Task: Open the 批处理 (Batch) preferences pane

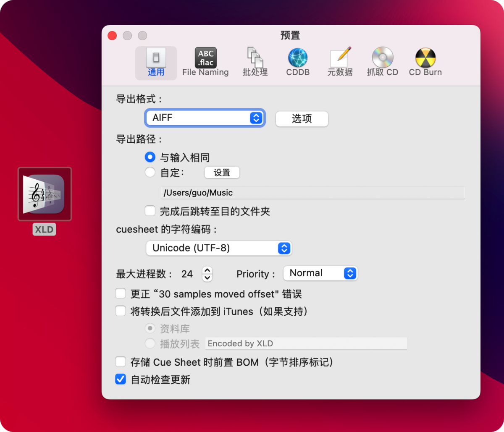Action: (x=255, y=63)
